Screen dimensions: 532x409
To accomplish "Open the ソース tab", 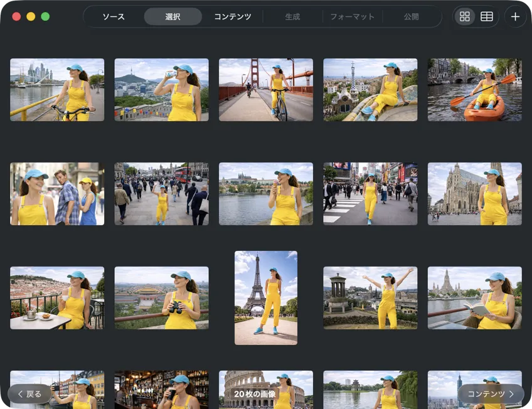I will 113,17.
